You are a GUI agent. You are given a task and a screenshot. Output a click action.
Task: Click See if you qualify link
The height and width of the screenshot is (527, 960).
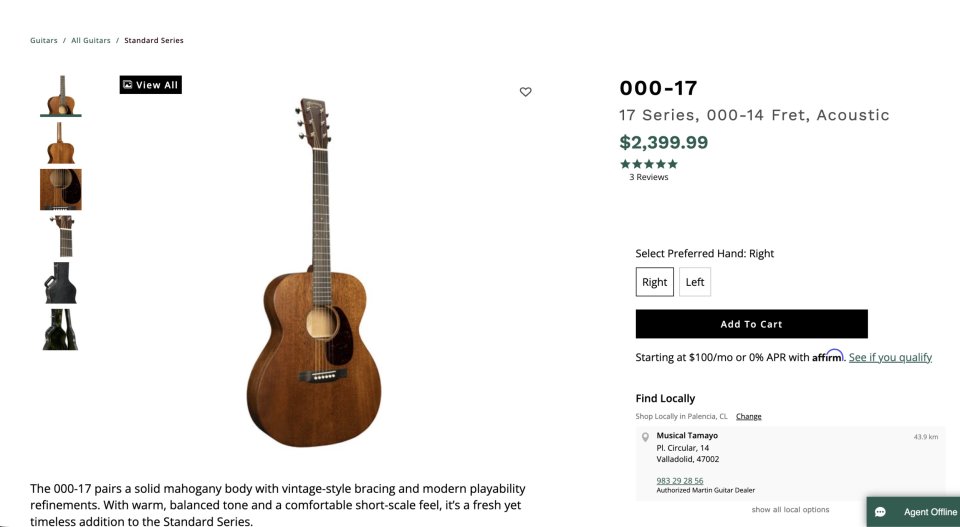pyautogui.click(x=890, y=357)
